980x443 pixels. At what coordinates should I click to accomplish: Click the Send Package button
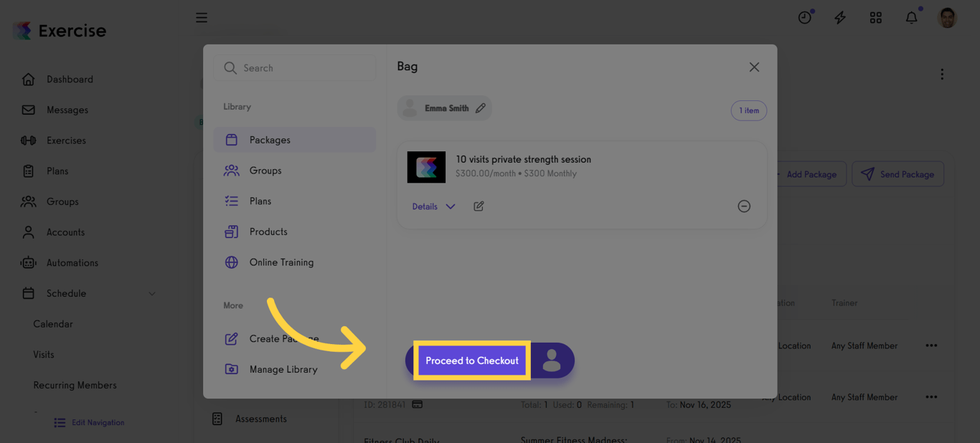click(897, 174)
